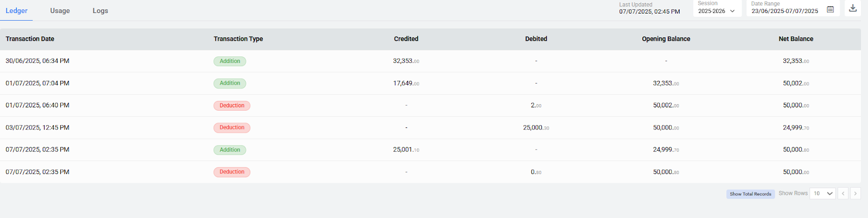Go to the previous page arrow
This screenshot has height=218, width=868.
[843, 194]
